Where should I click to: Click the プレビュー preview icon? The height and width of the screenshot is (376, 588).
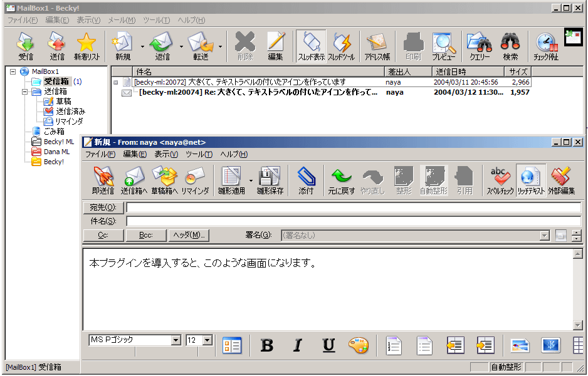pyautogui.click(x=444, y=46)
